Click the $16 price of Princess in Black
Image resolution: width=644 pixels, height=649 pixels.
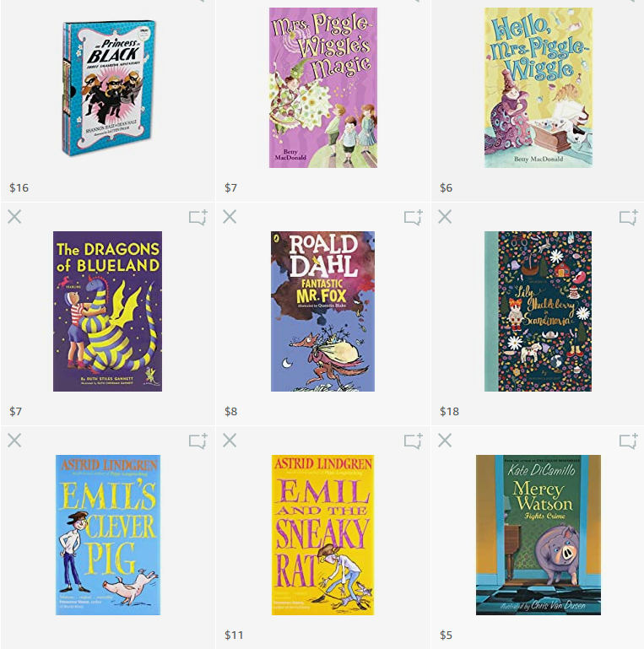19,188
